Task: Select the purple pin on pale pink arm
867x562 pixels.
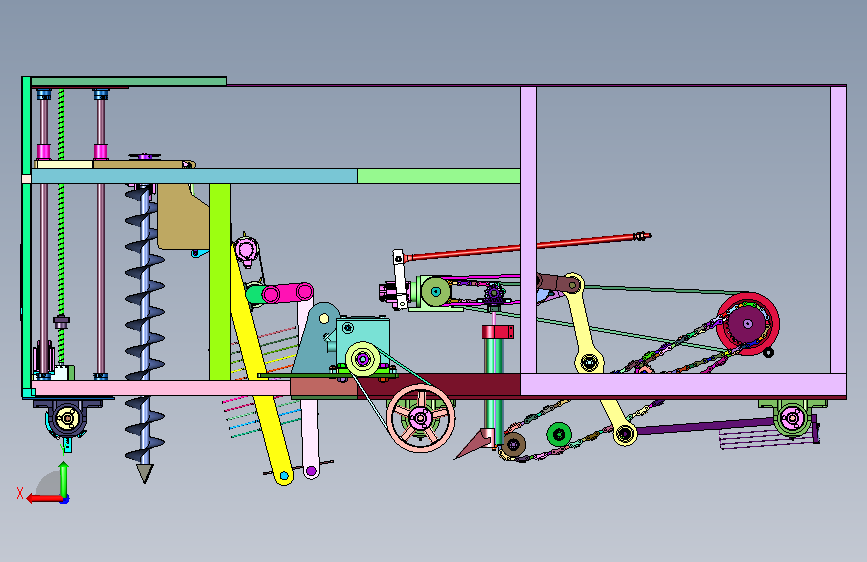Action: point(311,471)
